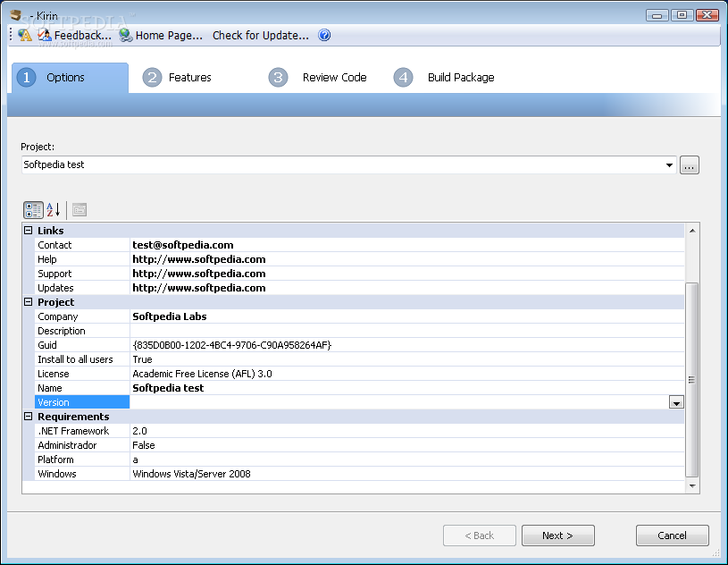This screenshot has width=728, height=565.
Task: Select the Company property label
Action: click(x=57, y=316)
